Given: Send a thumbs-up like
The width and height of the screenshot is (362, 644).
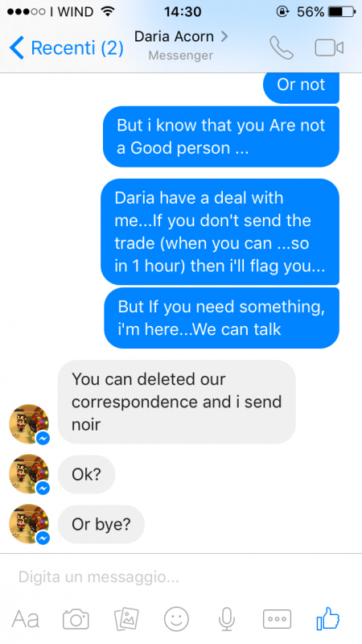Looking at the screenshot, I should [x=328, y=618].
